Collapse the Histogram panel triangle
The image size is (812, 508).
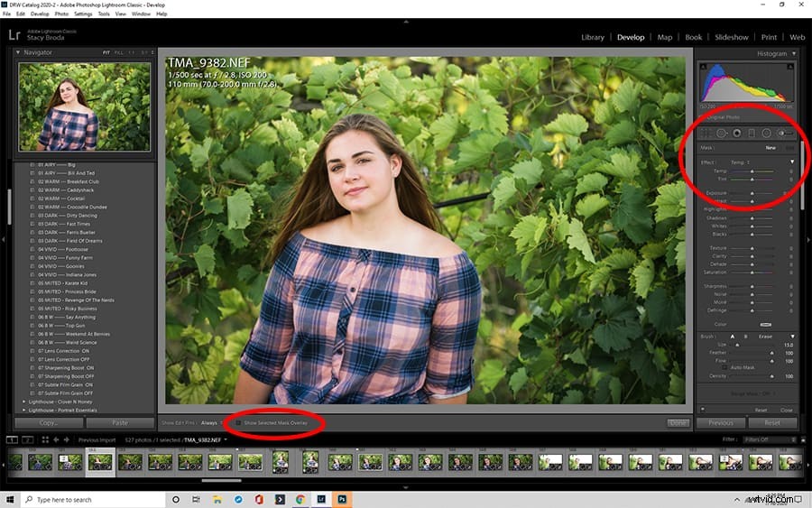pyautogui.click(x=793, y=53)
